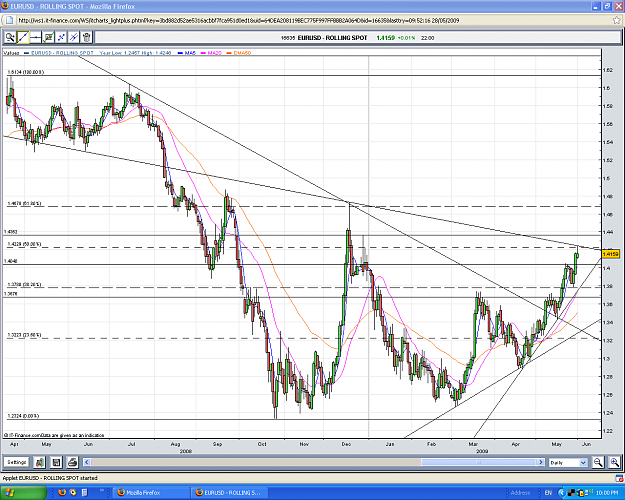Click the Firefox icon in the title bar
Image resolution: width=625 pixels, height=500 pixels.
(x=5, y=6)
